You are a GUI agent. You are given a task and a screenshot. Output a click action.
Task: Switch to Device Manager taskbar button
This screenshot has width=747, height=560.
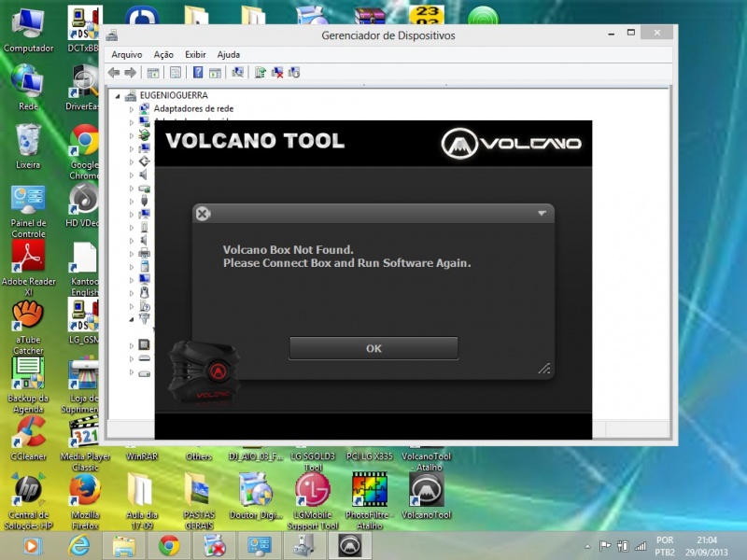coord(304,546)
